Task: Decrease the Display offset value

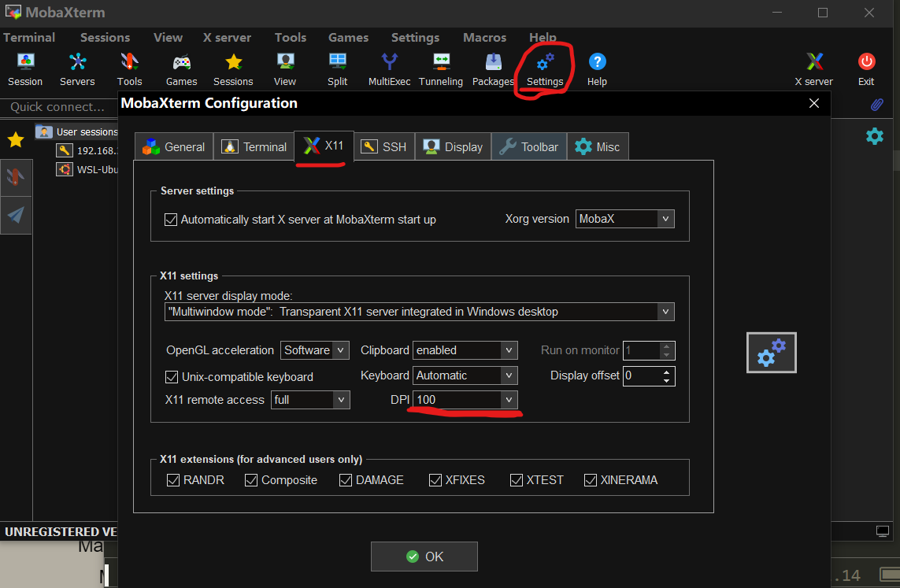Action: tap(666, 380)
